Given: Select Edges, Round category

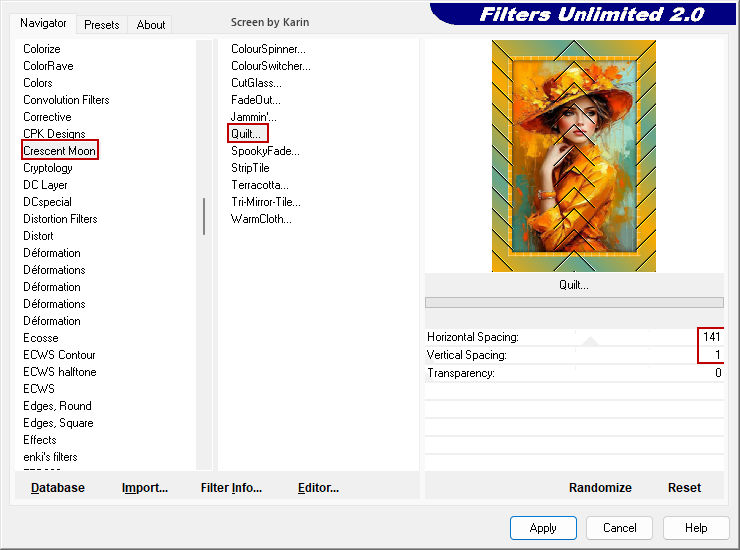Looking at the screenshot, I should (57, 406).
